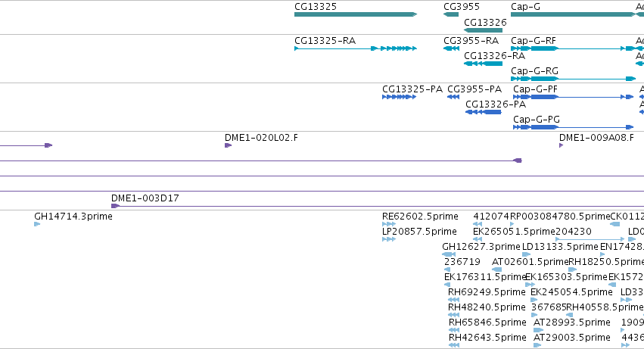Select the EK265051.5prime EST label

pyautogui.click(x=514, y=232)
